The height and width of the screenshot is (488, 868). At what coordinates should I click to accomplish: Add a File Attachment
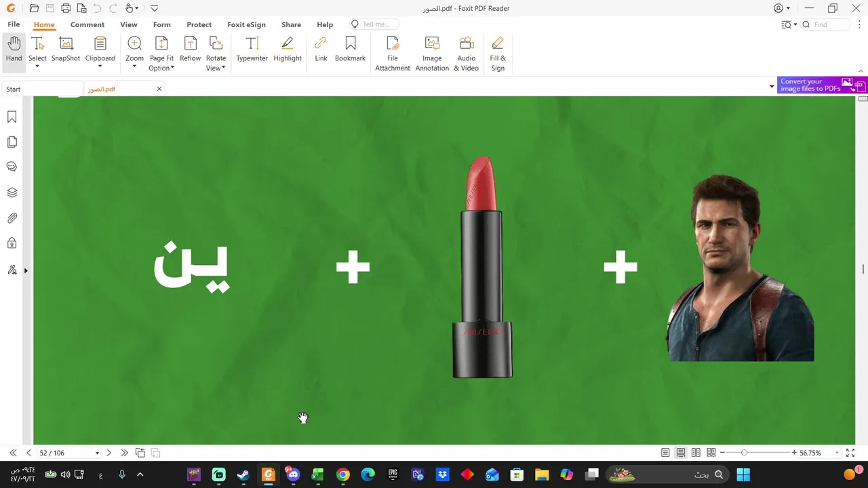click(x=393, y=54)
